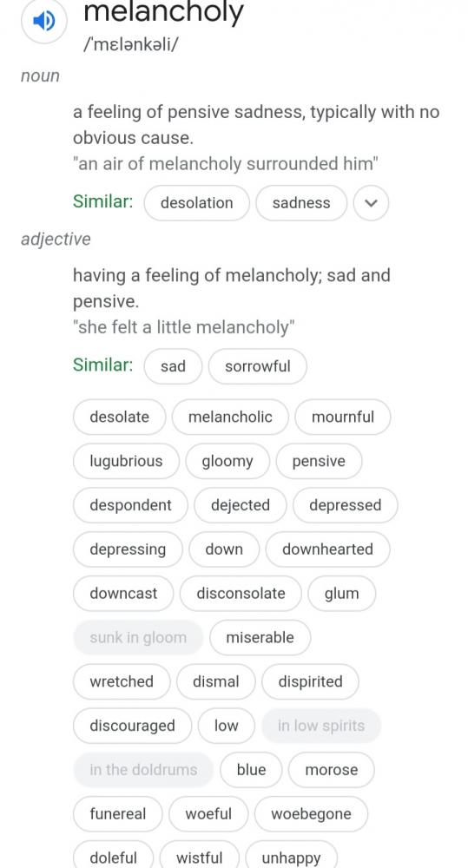Select the 'funereal' chip
468x868 pixels.
(x=118, y=814)
